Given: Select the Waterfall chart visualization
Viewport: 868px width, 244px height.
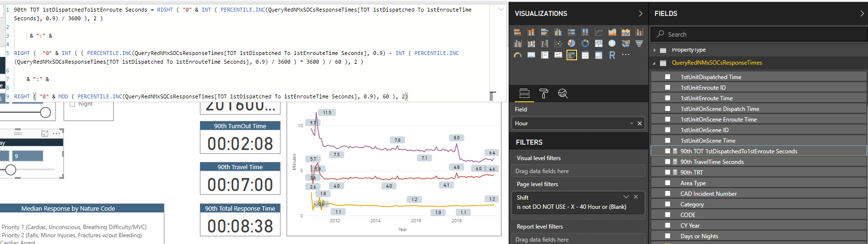Looking at the screenshot, I should click(544, 43).
